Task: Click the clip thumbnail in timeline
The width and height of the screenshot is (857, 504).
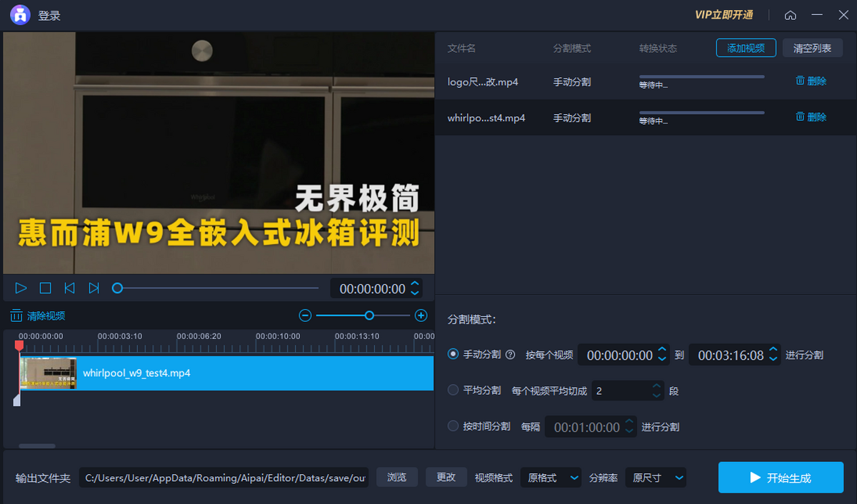Action: tap(48, 373)
